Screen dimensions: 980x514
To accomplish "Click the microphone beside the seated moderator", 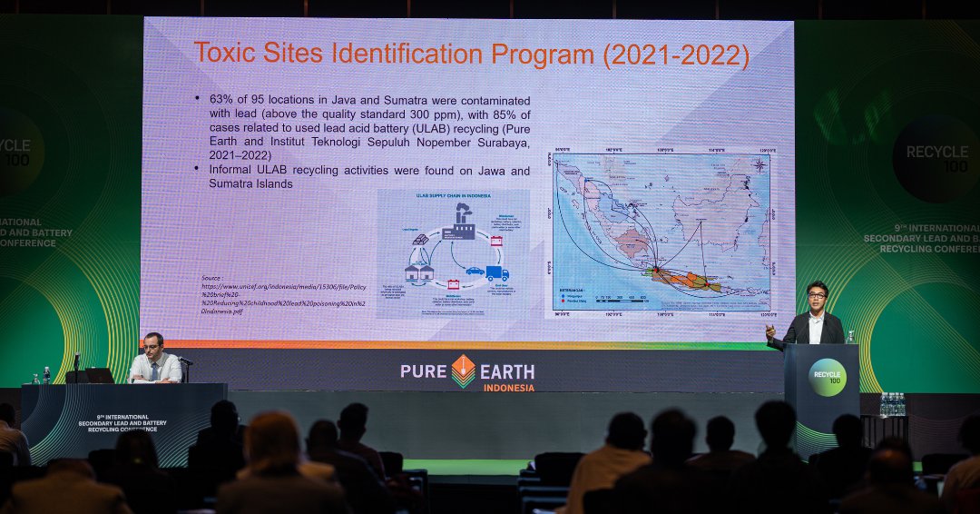I will pyautogui.click(x=185, y=369).
